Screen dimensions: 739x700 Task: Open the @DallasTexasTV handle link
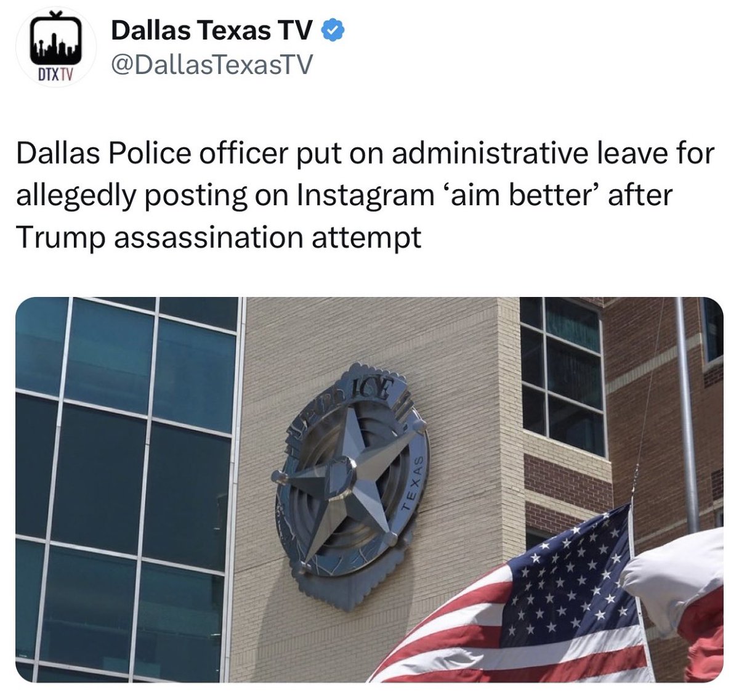211,64
